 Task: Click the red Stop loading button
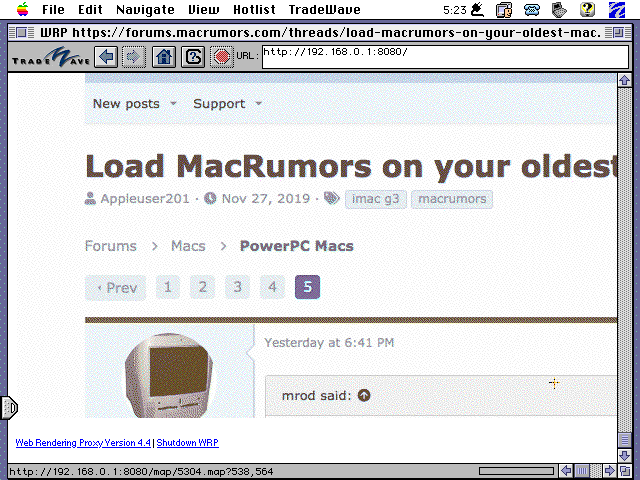(222, 56)
